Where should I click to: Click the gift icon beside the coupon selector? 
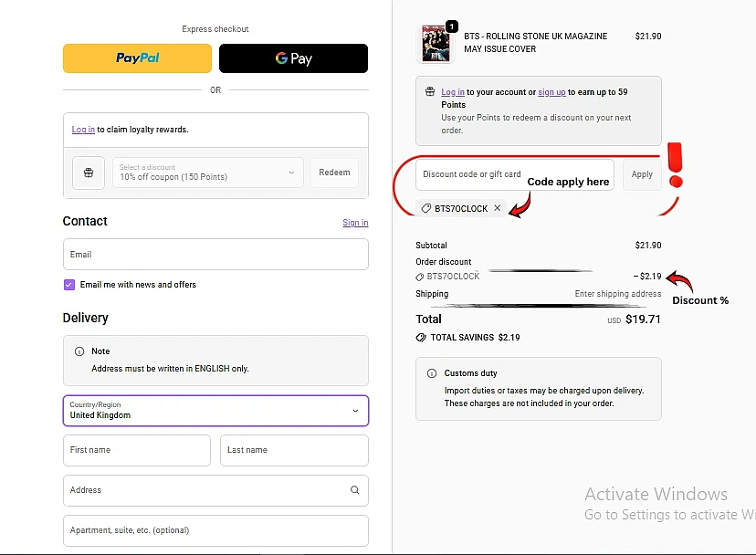pos(89,173)
